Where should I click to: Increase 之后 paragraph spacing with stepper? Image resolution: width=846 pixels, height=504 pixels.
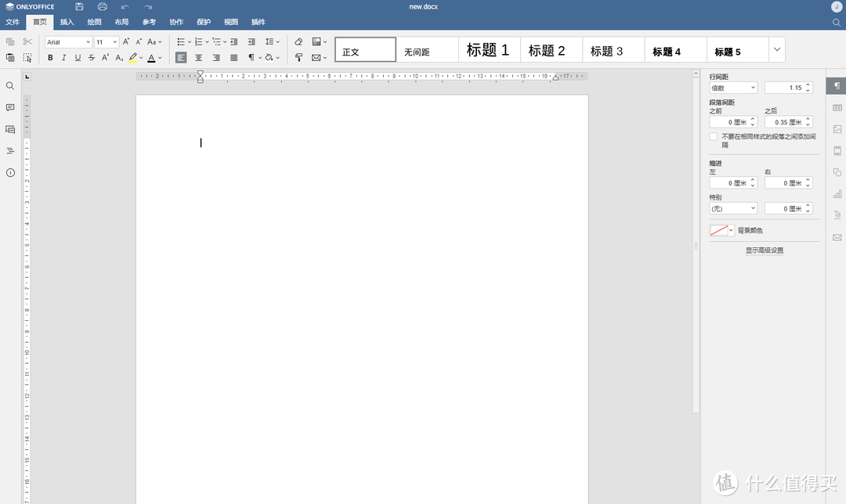click(x=808, y=118)
